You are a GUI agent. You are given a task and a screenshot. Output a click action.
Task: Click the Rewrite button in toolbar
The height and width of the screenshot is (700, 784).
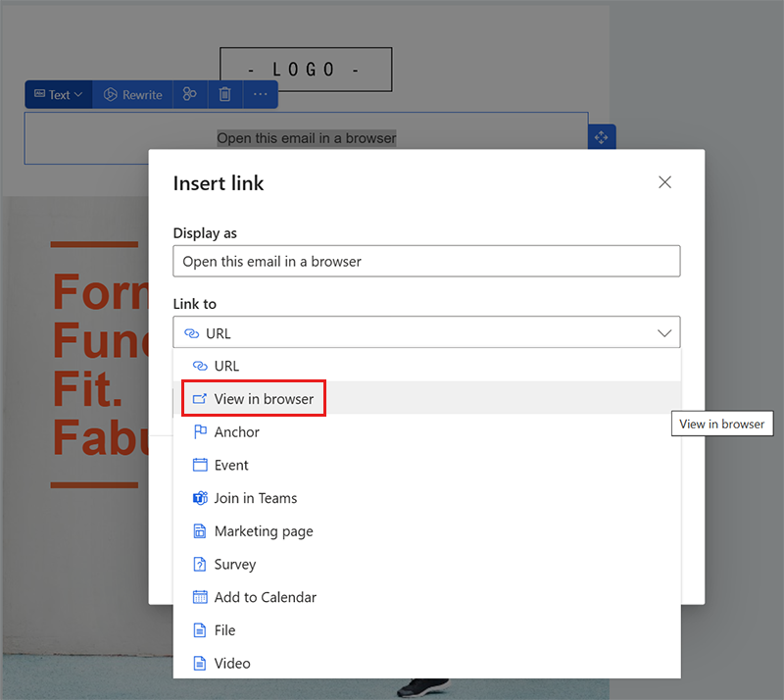point(133,94)
